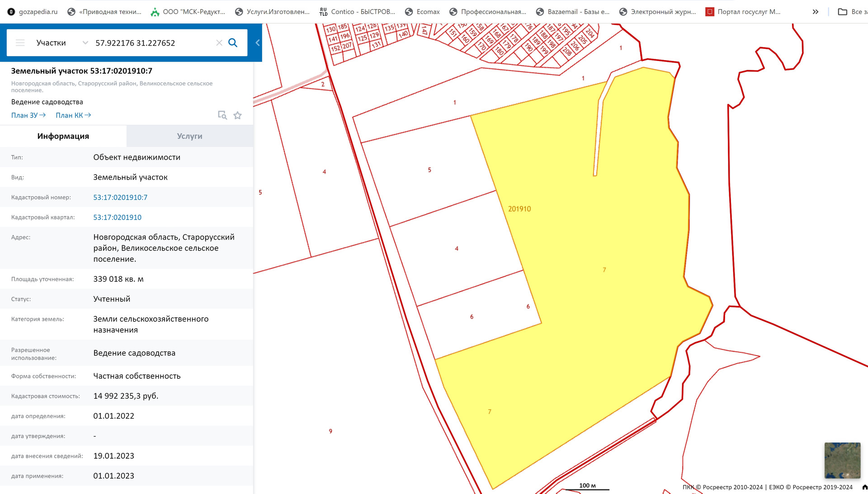The width and height of the screenshot is (868, 494).
Task: Open the Портал госуслуг bookmark
Action: 743,12
